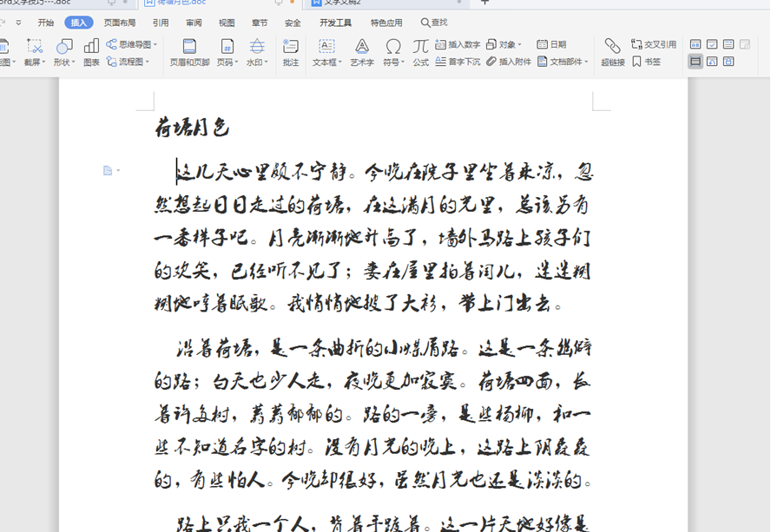Open the 开发工具 ribbon tab
The width and height of the screenshot is (771, 532).
pyautogui.click(x=335, y=23)
